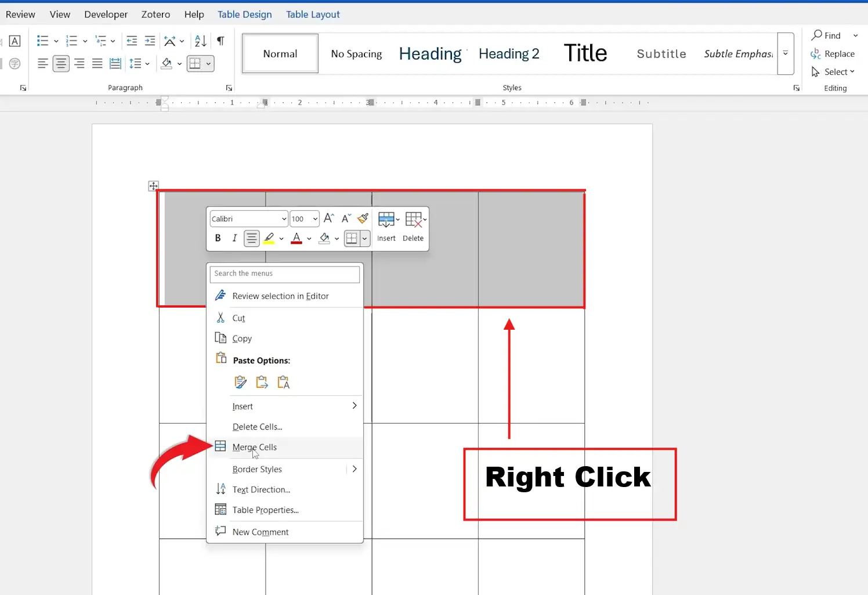Screen dimensions: 868x595
Task: Click the Merge Formatting paste icon
Action: pyautogui.click(x=262, y=382)
